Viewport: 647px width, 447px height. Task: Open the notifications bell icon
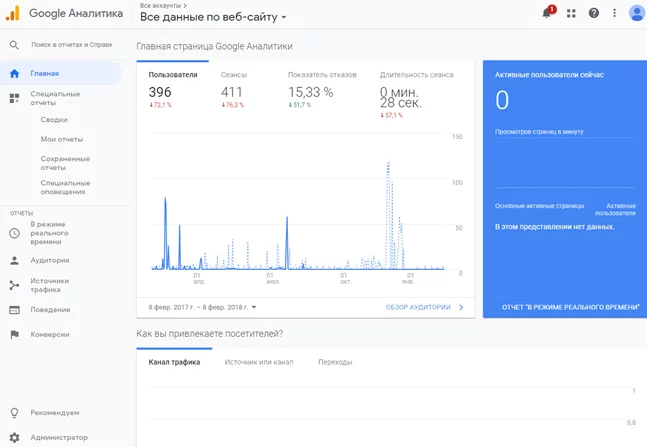click(547, 13)
